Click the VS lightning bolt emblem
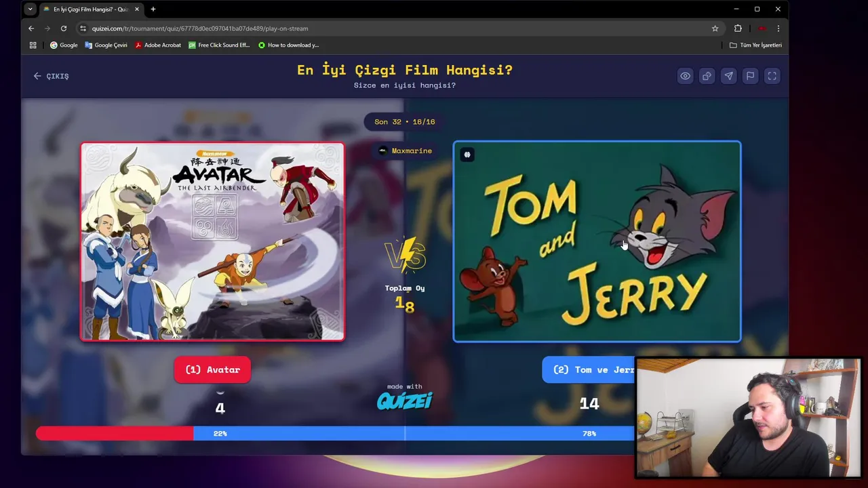868x488 pixels. point(405,256)
